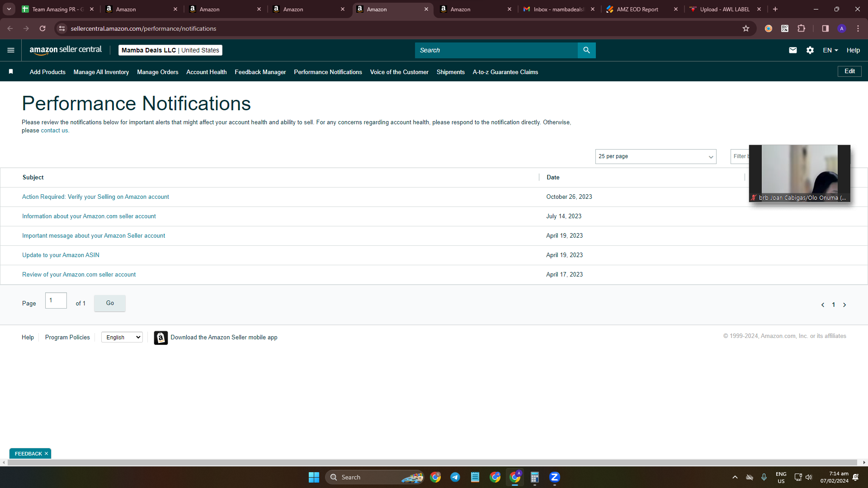Screen dimensions: 868x488
Task: Click the contact us link
Action: (x=54, y=131)
